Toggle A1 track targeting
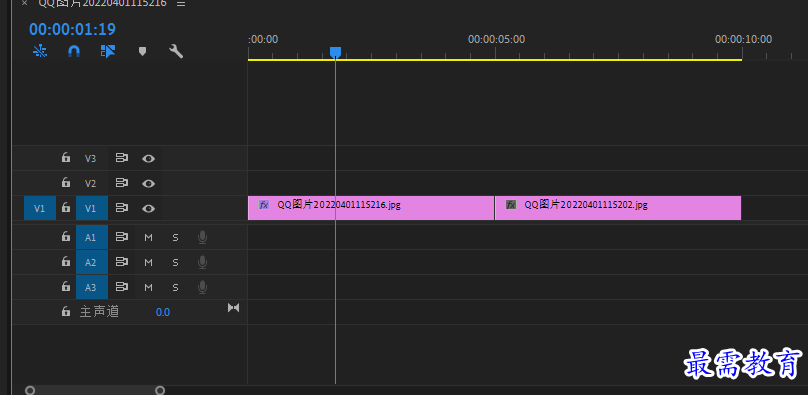Screen dimensions: 808x395 click(92, 237)
